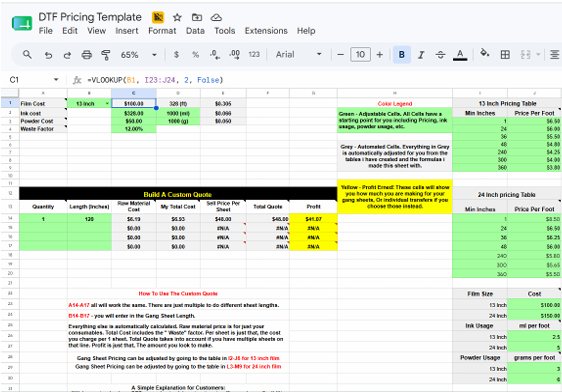
Task: Open the Insert menu
Action: (x=127, y=31)
